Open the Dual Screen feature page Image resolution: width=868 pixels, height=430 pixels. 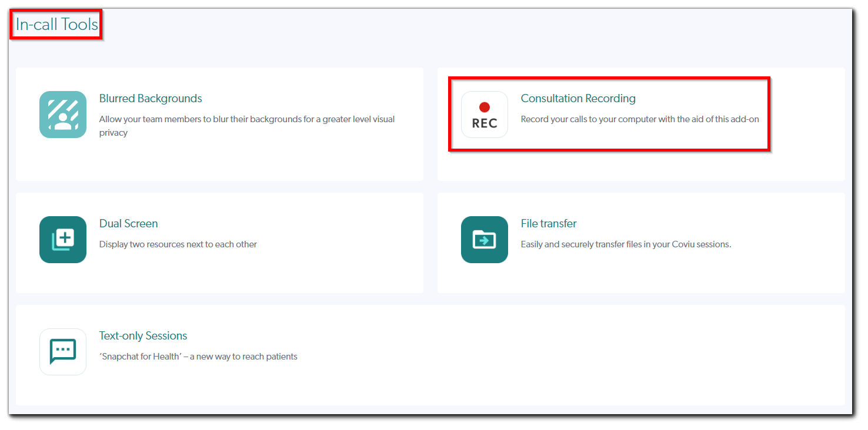point(128,223)
